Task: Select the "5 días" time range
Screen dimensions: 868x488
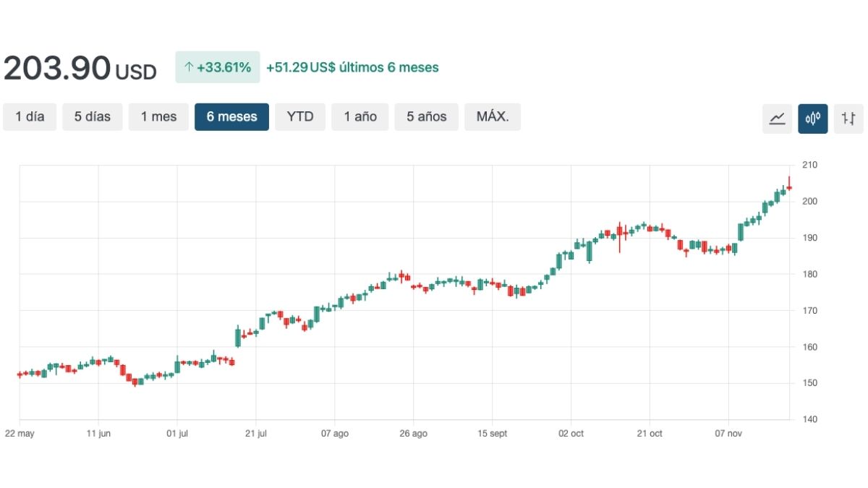Action: pos(92,116)
